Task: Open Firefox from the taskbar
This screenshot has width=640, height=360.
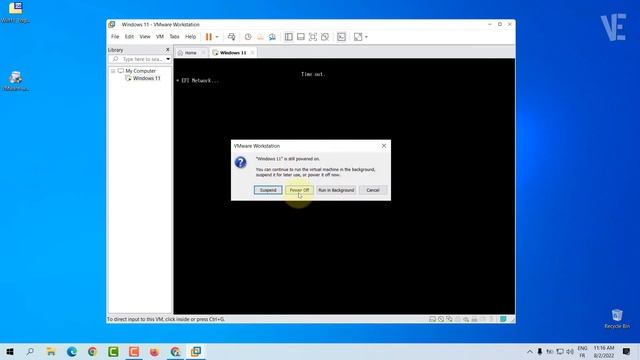Action: tap(154, 351)
